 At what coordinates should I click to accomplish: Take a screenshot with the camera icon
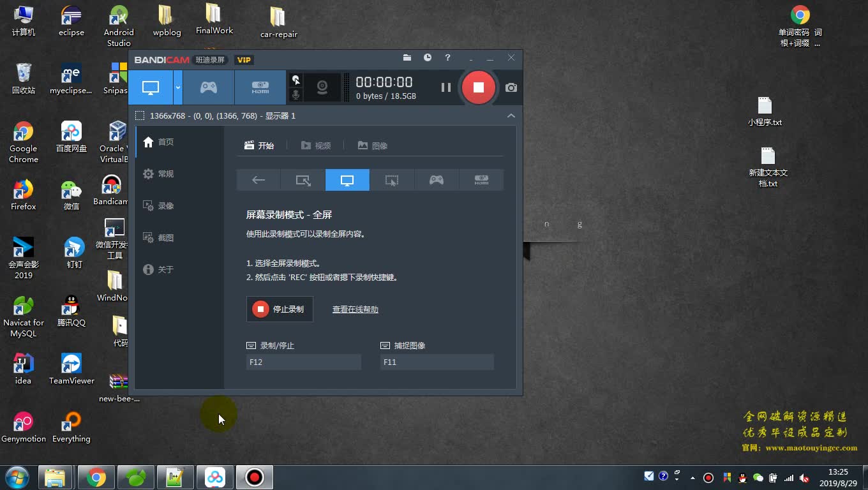click(511, 87)
